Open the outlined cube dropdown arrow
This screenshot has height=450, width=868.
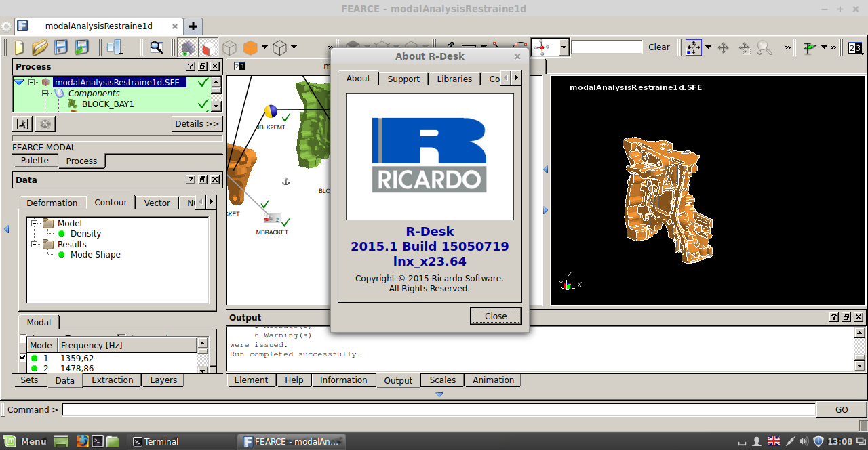tap(294, 47)
